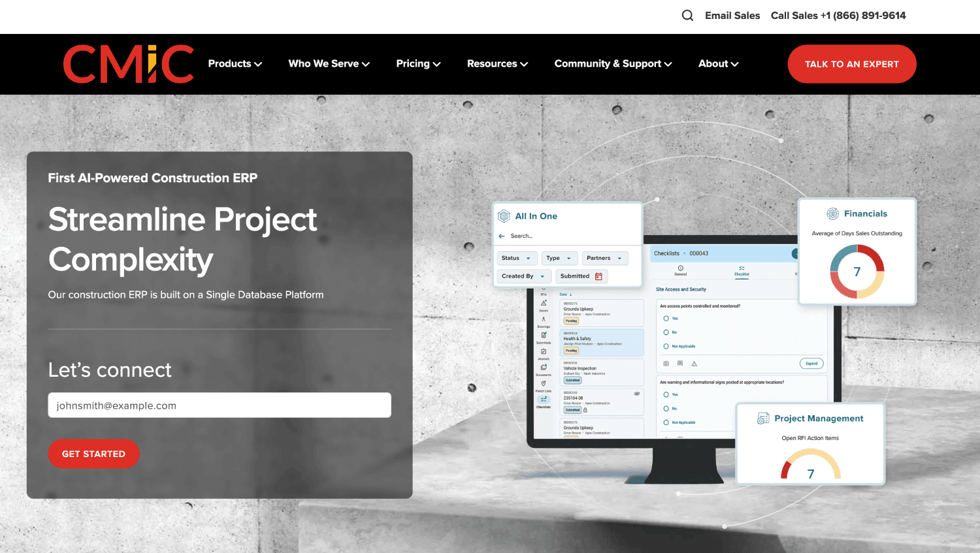Screen dimensions: 980x553
Task: Open the Vehicle Inspection checklist card
Action: pyautogui.click(x=601, y=372)
